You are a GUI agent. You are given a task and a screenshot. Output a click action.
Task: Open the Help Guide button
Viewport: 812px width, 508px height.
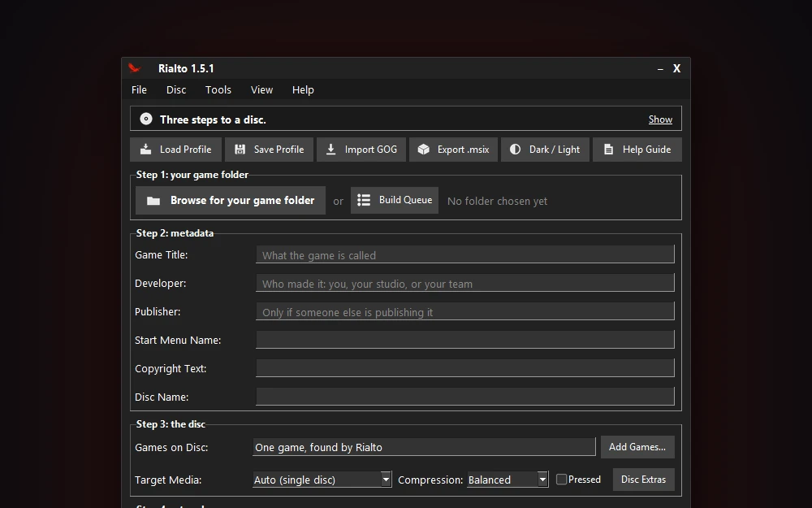(x=637, y=150)
